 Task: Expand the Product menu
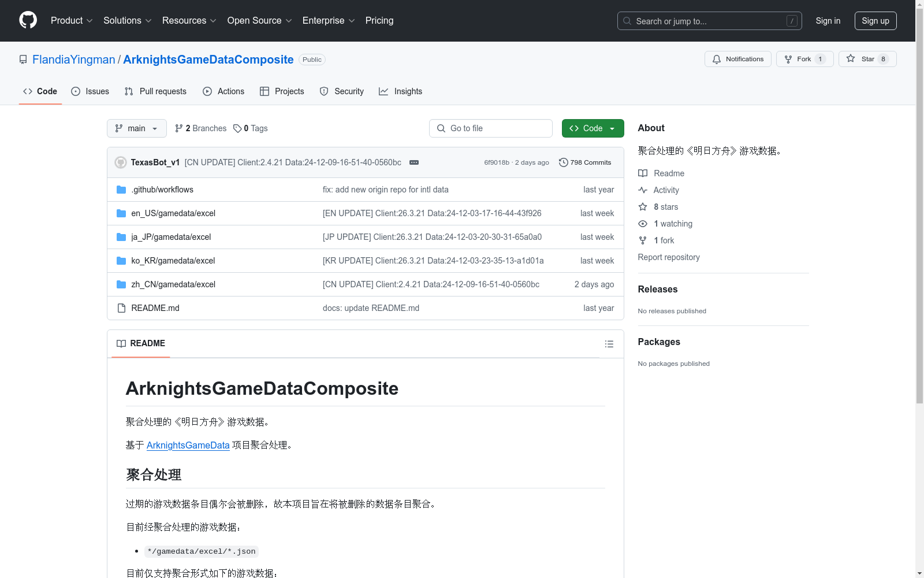pos(72,21)
